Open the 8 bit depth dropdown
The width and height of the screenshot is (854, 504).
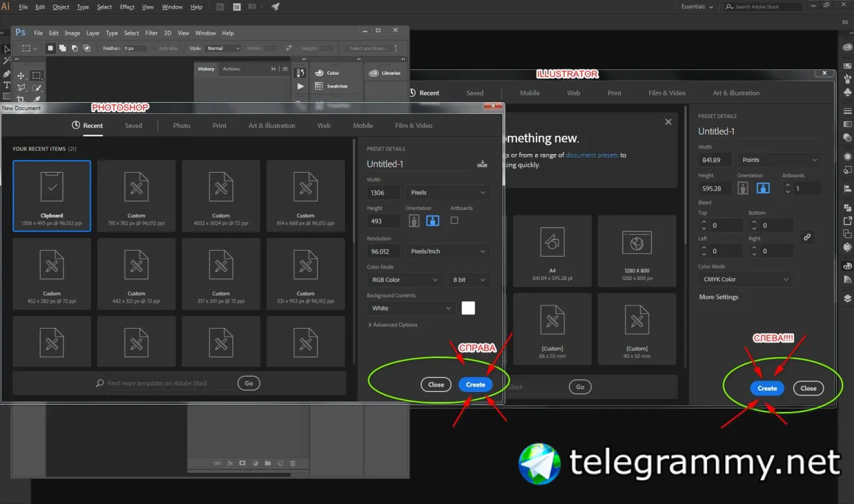point(469,280)
